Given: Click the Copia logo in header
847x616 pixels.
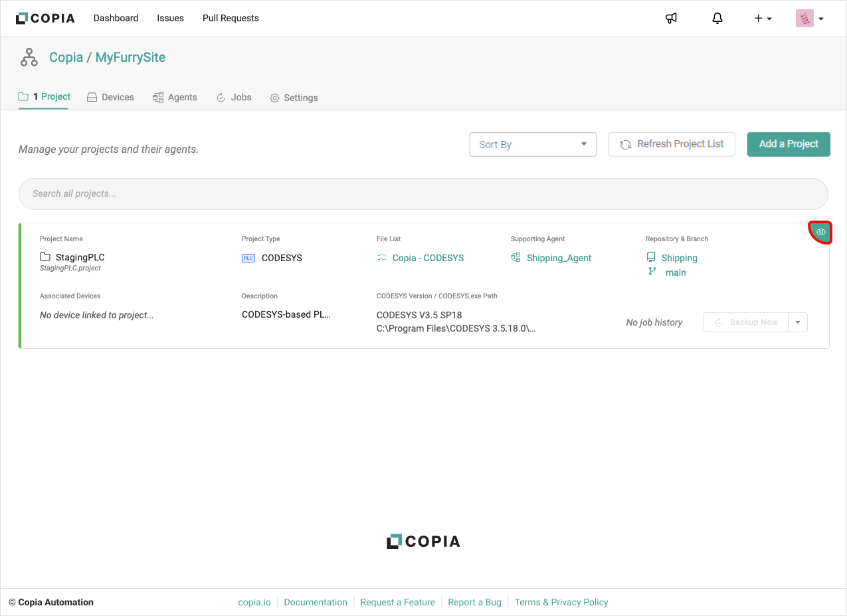Looking at the screenshot, I should (x=45, y=19).
